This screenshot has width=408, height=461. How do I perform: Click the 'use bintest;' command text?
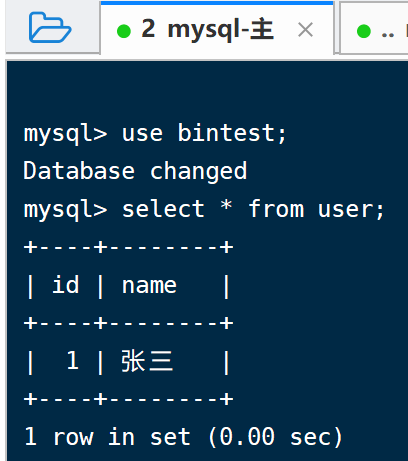point(204,133)
